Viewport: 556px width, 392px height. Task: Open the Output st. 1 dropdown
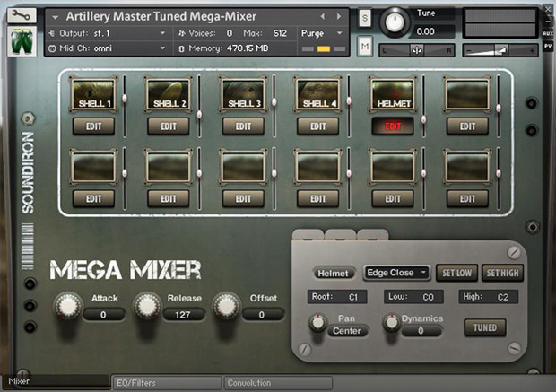point(107,33)
